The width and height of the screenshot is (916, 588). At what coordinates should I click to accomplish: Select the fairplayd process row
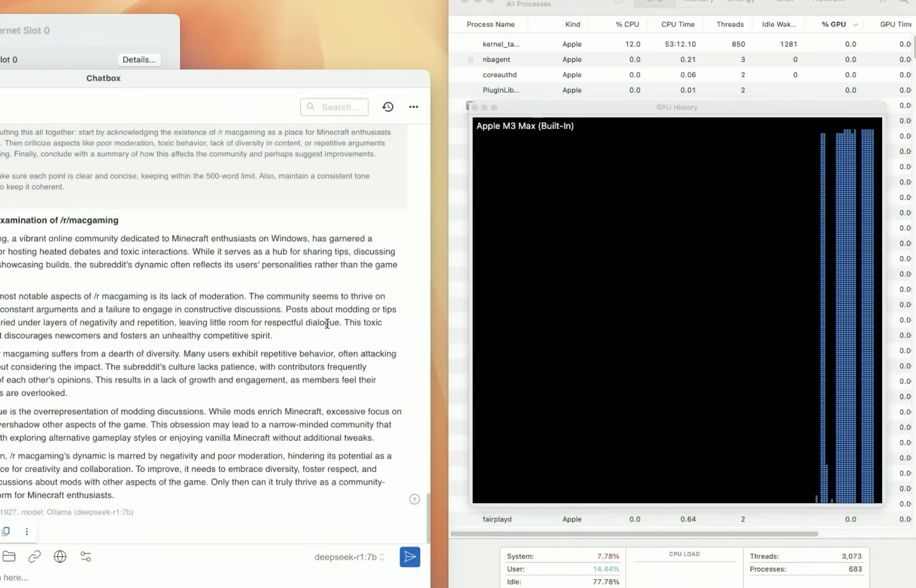tap(681, 519)
